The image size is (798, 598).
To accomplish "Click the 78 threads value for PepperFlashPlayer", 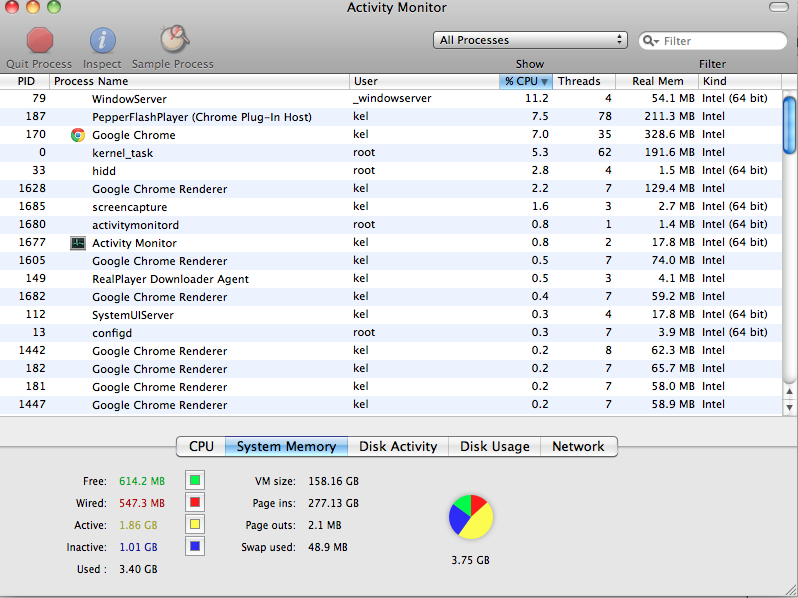I will pos(605,116).
